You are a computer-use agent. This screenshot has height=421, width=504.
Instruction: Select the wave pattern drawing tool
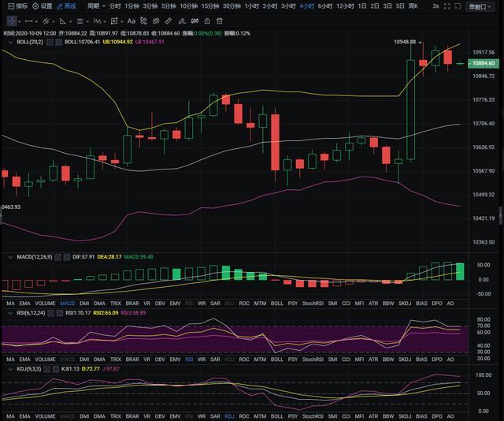pos(97,21)
